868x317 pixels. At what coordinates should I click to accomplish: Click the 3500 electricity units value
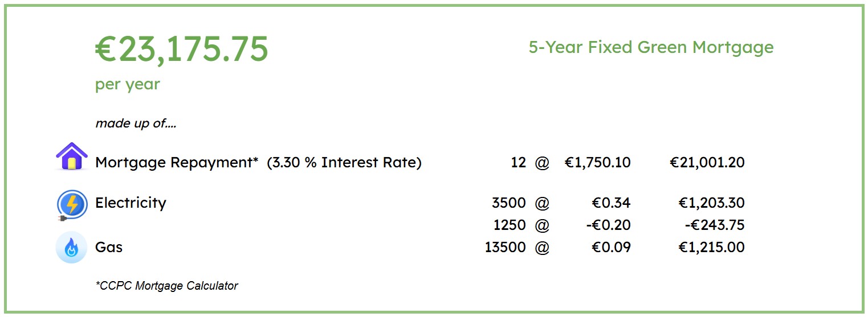(509, 203)
